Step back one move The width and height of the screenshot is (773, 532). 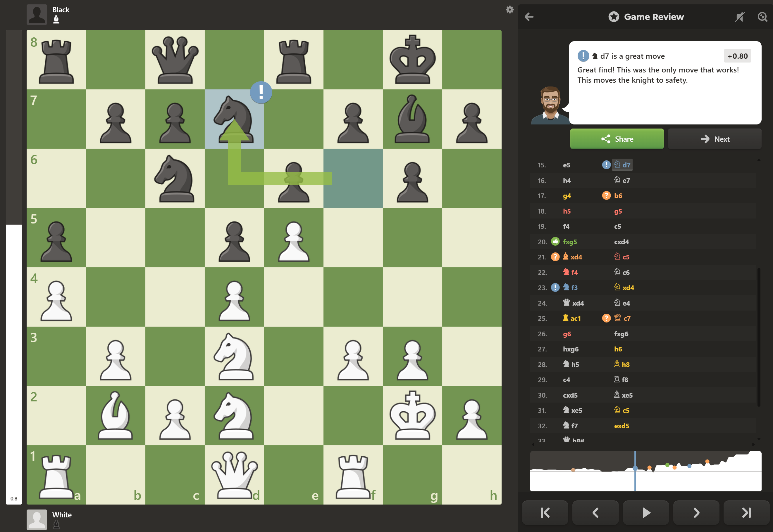pyautogui.click(x=595, y=512)
